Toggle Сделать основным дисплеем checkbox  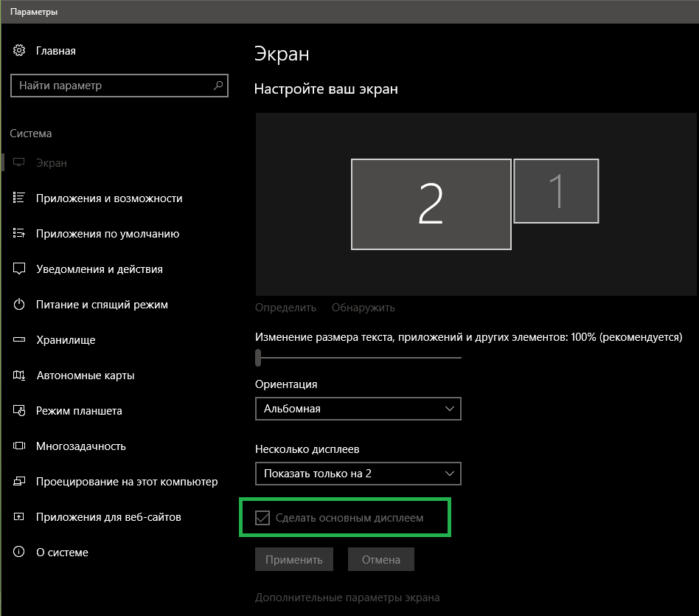click(262, 518)
